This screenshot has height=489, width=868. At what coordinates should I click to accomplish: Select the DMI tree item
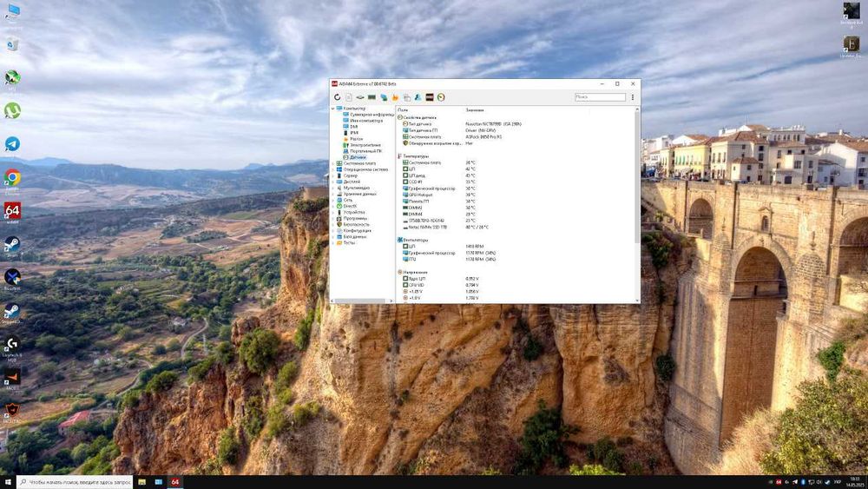point(351,127)
